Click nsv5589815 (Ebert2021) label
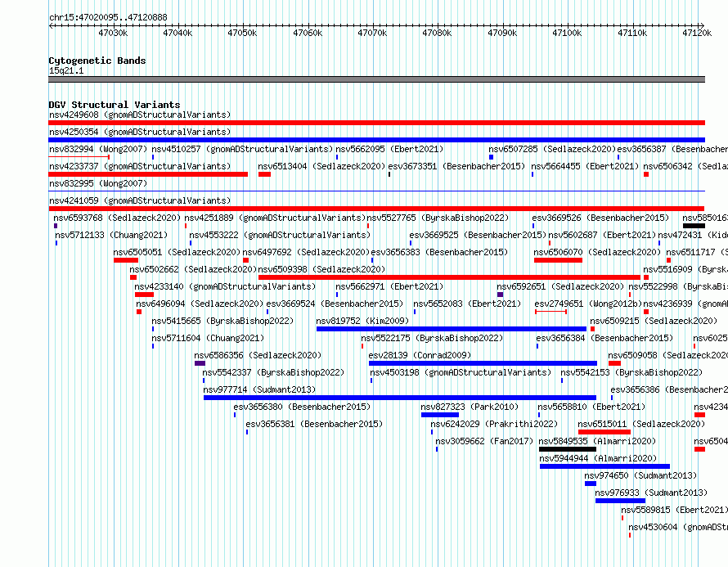 click(674, 510)
